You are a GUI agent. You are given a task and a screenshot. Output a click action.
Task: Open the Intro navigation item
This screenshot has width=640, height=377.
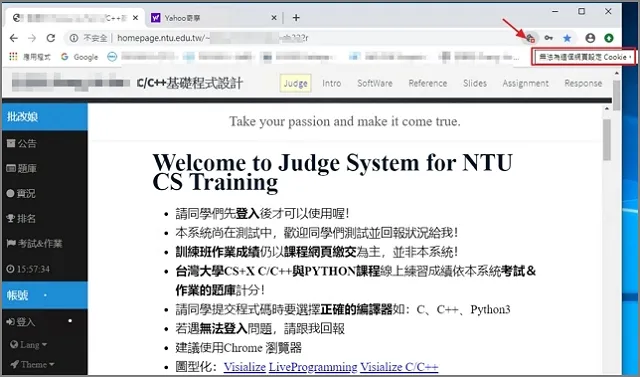331,83
